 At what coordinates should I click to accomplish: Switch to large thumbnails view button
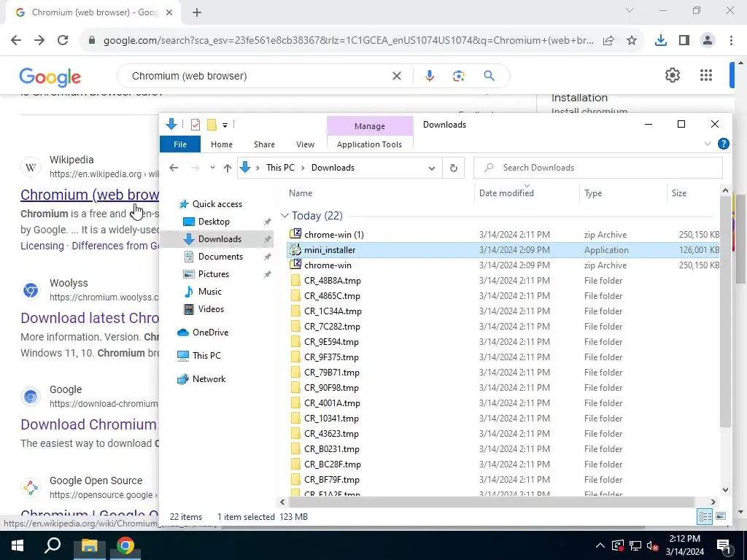tap(721, 516)
